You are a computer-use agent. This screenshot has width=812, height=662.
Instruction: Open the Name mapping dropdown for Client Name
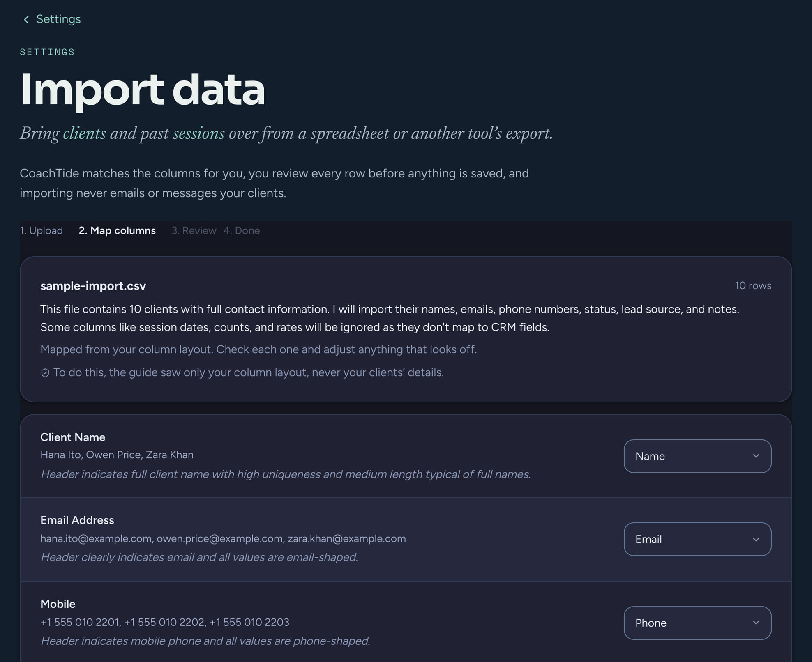point(697,456)
